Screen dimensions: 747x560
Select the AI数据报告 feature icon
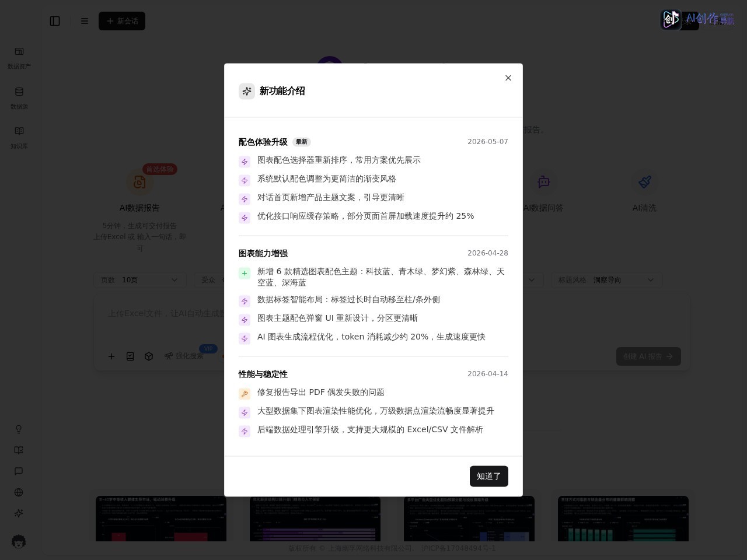click(139, 182)
